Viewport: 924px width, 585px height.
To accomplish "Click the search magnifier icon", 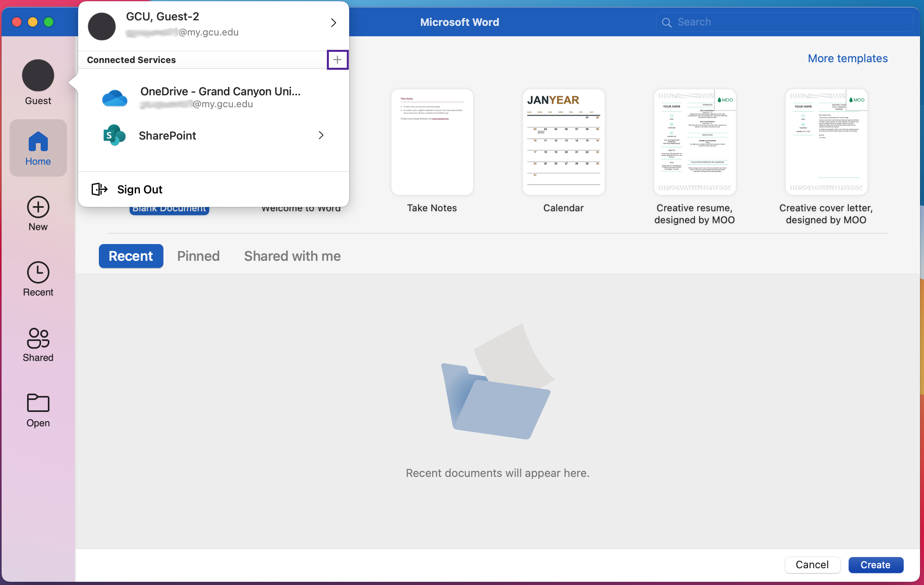I will pyautogui.click(x=666, y=22).
